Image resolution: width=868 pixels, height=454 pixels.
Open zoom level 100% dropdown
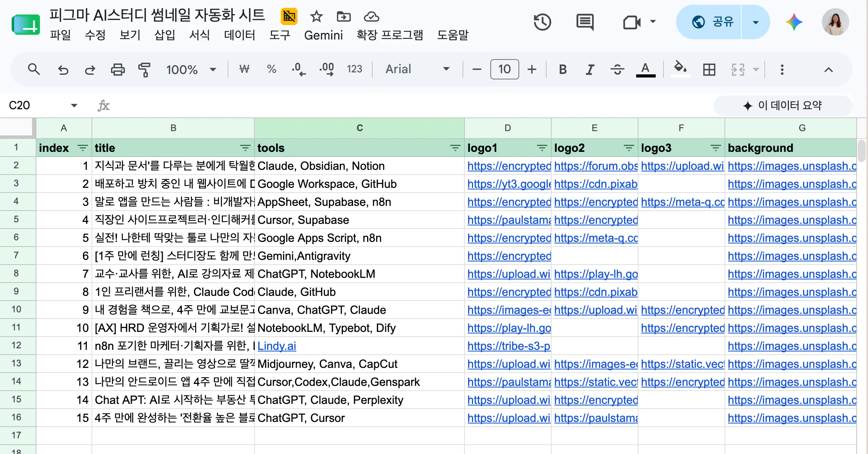(191, 70)
